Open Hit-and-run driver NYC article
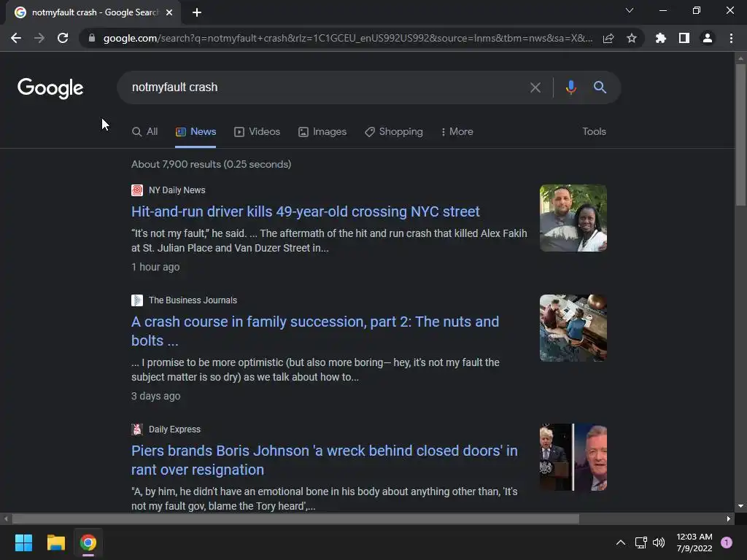 (x=306, y=211)
